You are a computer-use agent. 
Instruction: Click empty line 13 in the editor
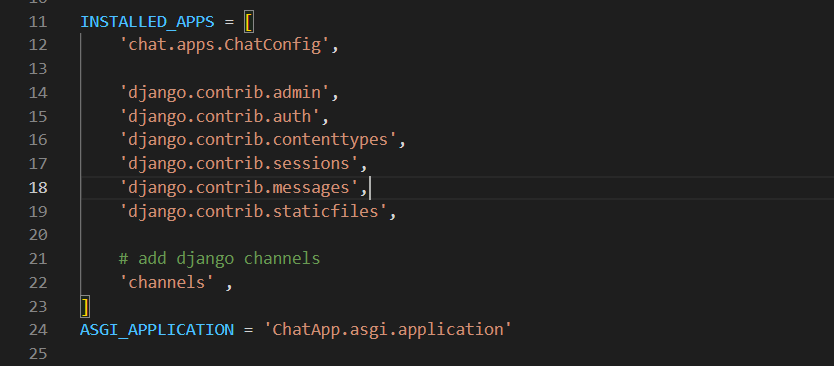coord(457,69)
